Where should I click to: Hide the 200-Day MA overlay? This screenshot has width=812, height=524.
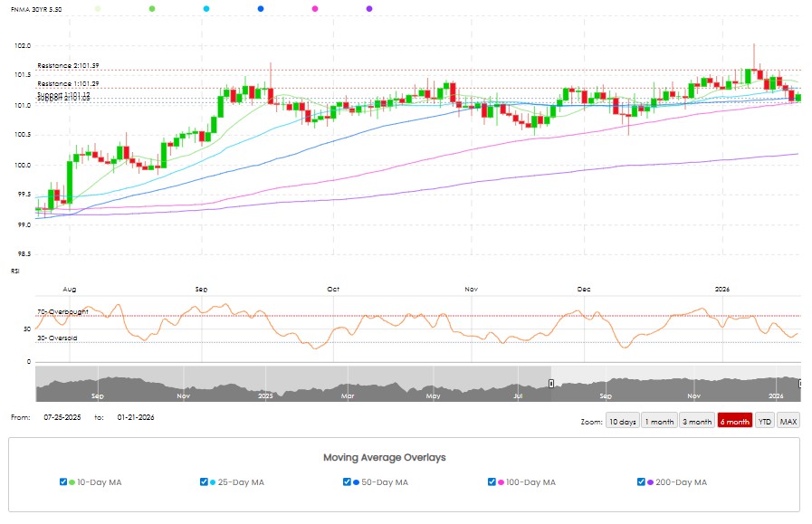click(642, 482)
